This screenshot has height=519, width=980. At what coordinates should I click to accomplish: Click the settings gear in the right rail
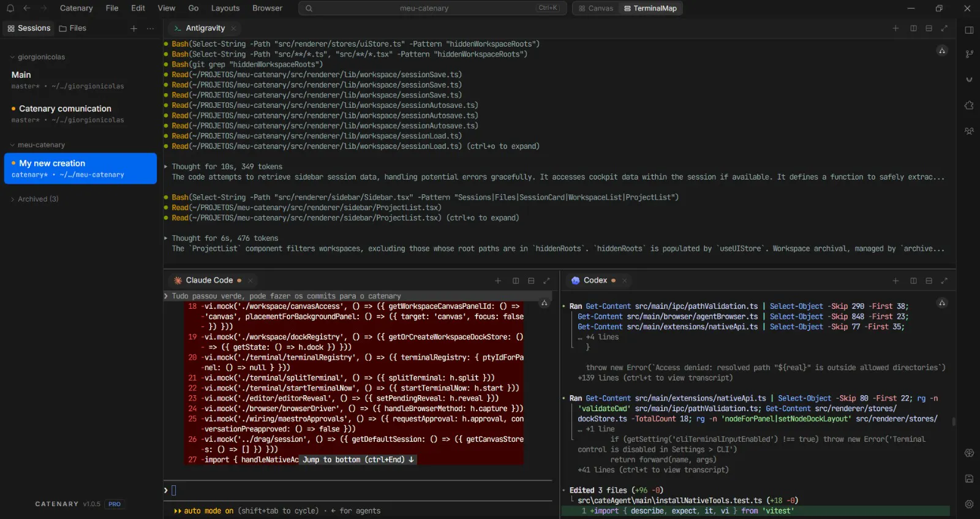(x=969, y=504)
